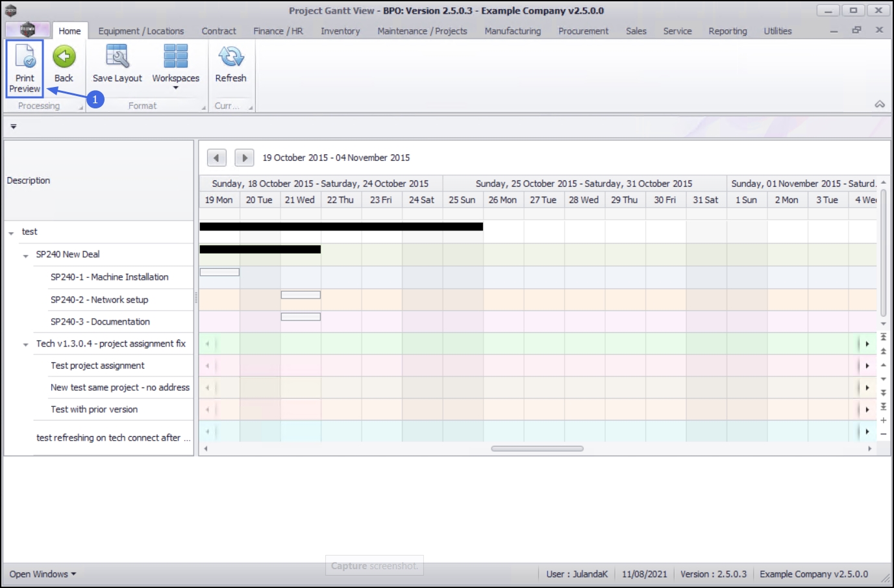Click right arrow on Test with prior version row
Image resolution: width=894 pixels, height=588 pixels.
point(867,410)
